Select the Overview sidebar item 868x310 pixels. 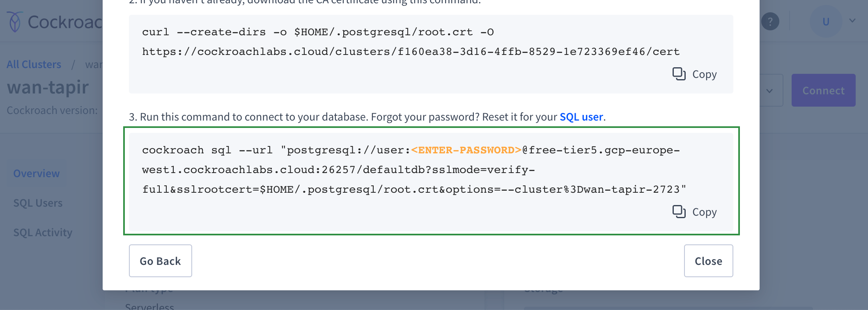(37, 173)
